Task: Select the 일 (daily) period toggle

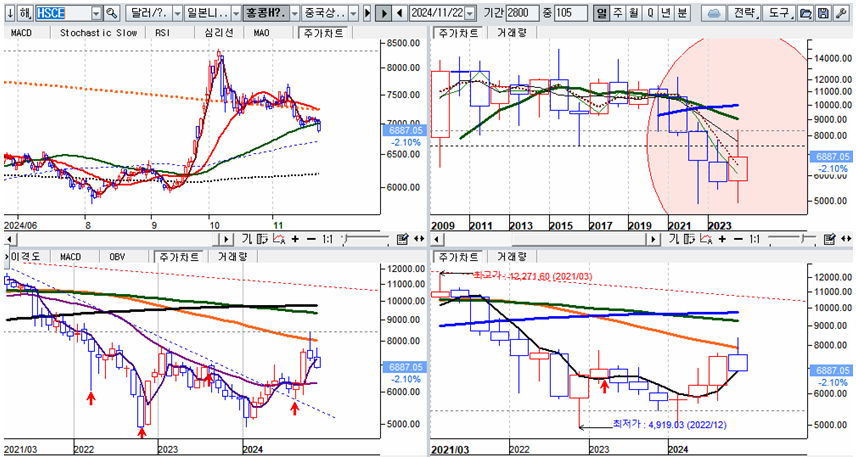Action: point(601,13)
